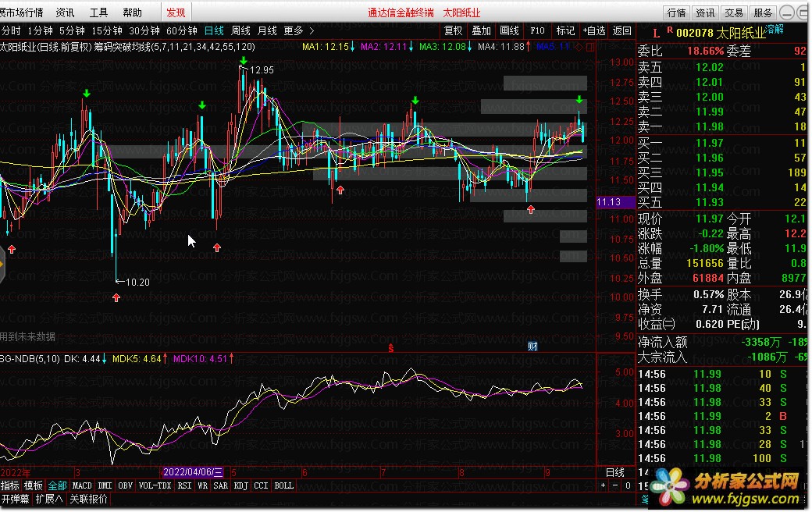Select the BOLL indicator
Screen dimensions: 812x512
(283, 485)
